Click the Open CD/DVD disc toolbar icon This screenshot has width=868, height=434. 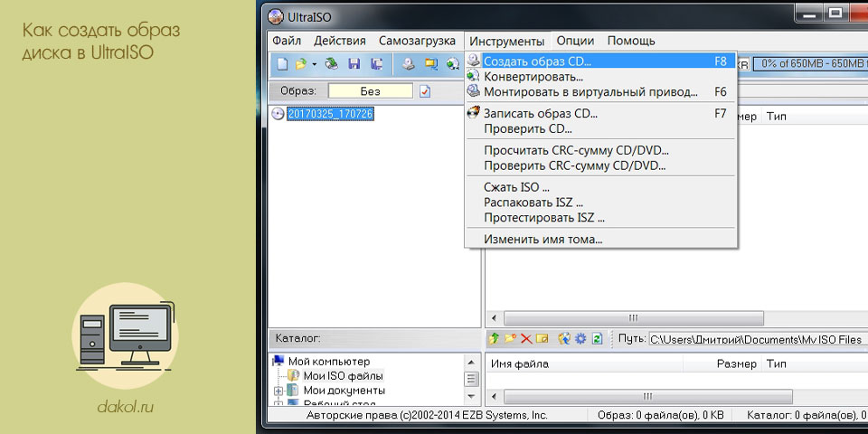point(331,63)
